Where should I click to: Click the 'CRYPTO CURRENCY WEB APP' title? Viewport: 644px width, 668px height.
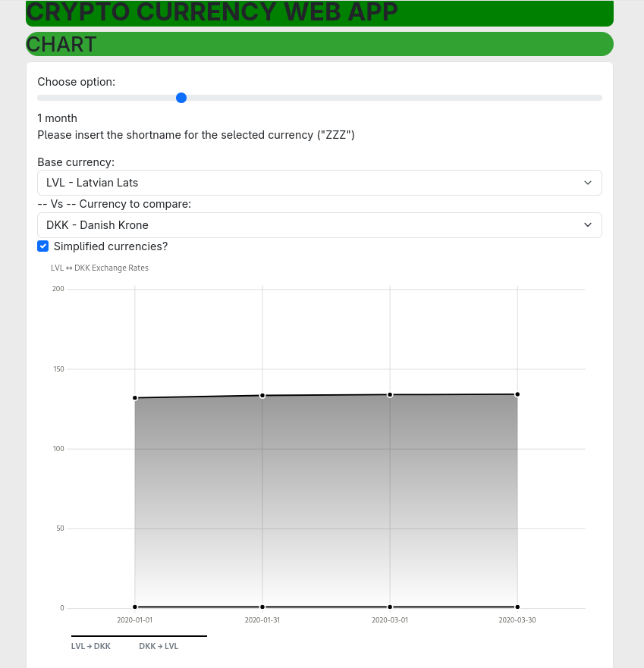pyautogui.click(x=212, y=11)
